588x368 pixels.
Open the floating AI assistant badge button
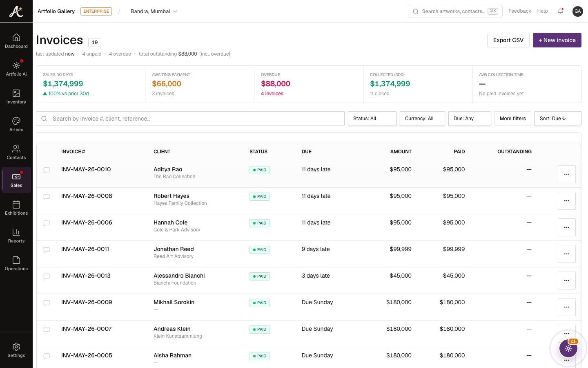click(x=568, y=348)
